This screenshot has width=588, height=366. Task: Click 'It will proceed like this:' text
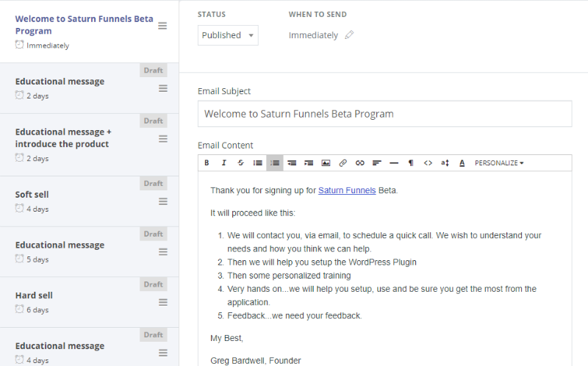tap(253, 213)
